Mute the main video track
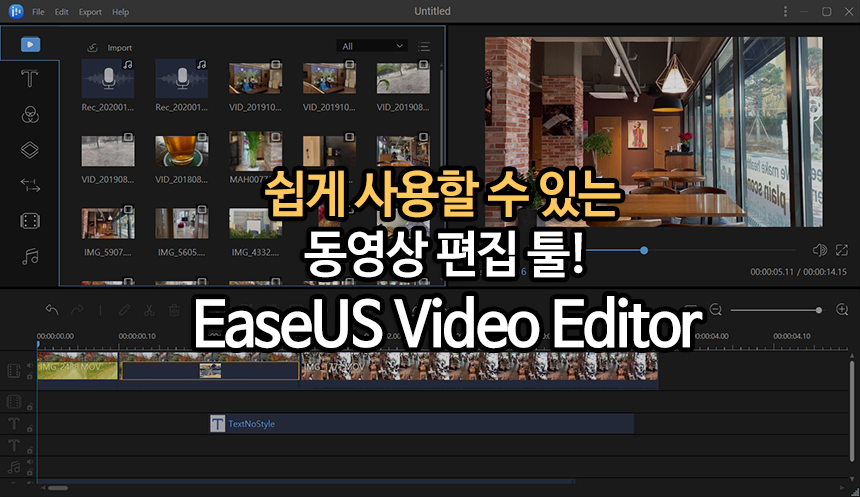 tap(30, 366)
